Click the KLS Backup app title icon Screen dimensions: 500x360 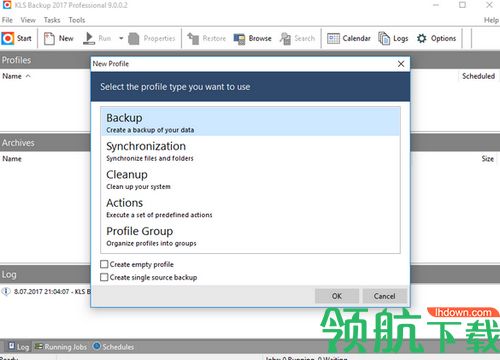[7, 5]
